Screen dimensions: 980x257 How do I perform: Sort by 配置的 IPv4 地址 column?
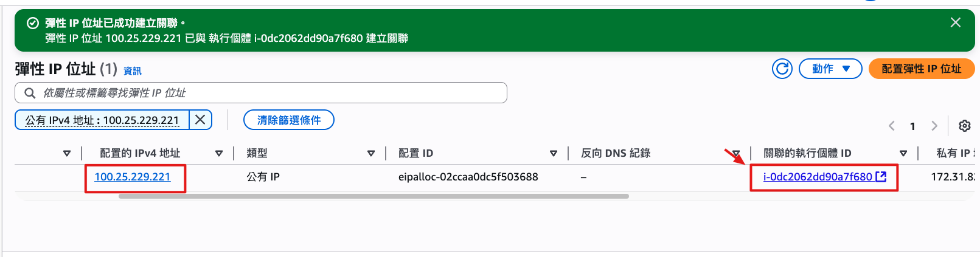(219, 154)
